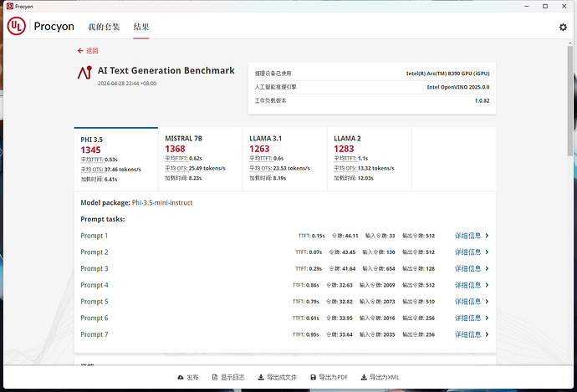Open 详细信息 for Prompt 2
Image resolution: width=577 pixels, height=392 pixels.
[468, 252]
